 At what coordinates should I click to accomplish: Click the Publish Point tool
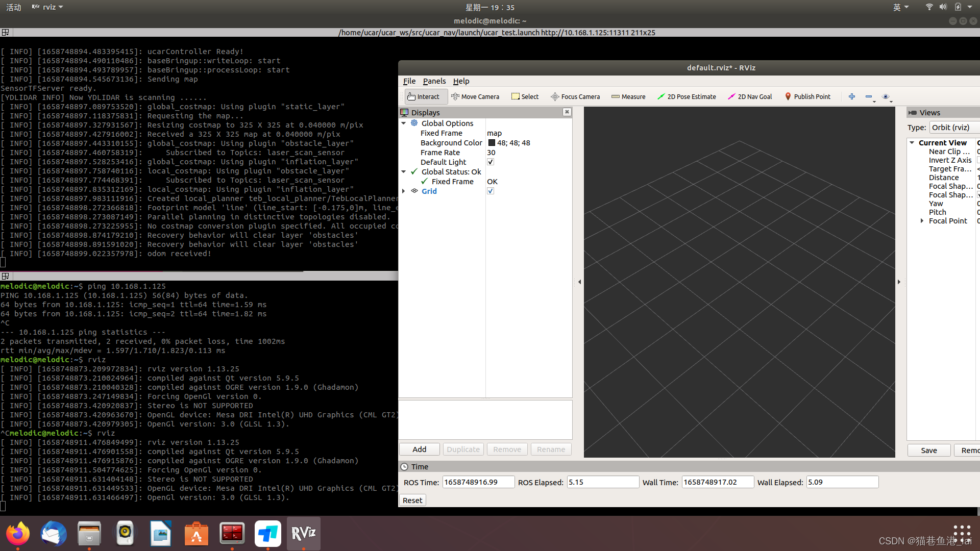807,96
